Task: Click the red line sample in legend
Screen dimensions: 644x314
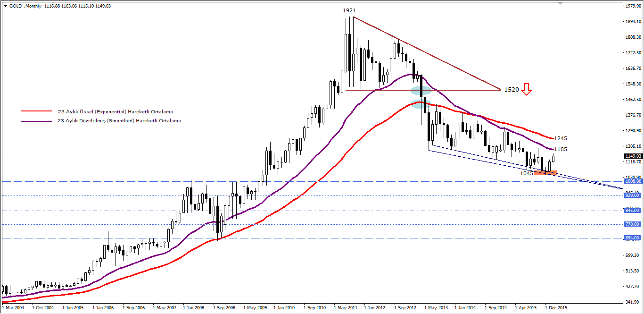Action: [x=36, y=112]
